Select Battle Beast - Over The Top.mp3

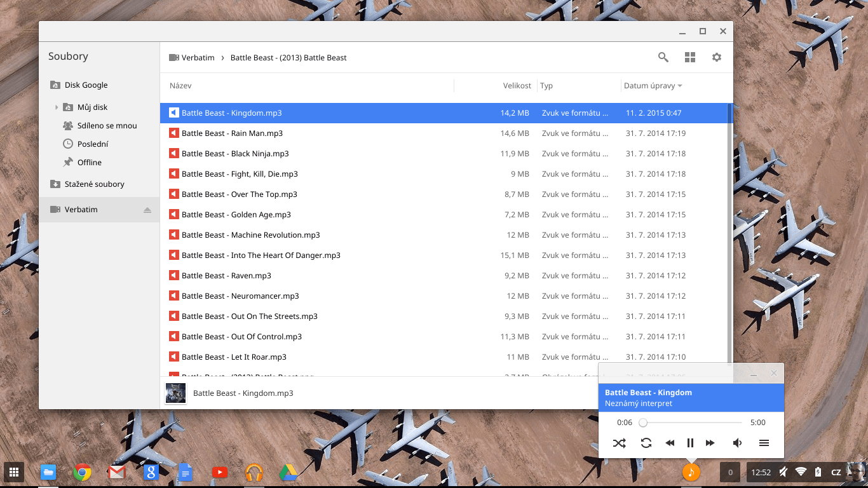click(444, 194)
